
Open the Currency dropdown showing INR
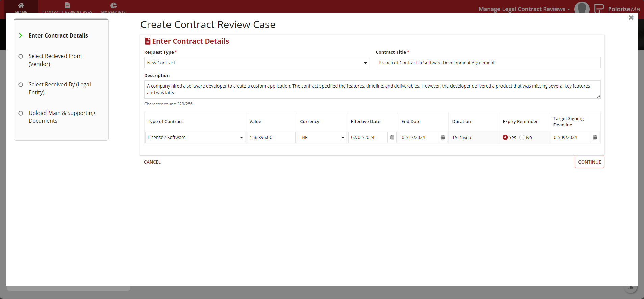click(x=322, y=138)
